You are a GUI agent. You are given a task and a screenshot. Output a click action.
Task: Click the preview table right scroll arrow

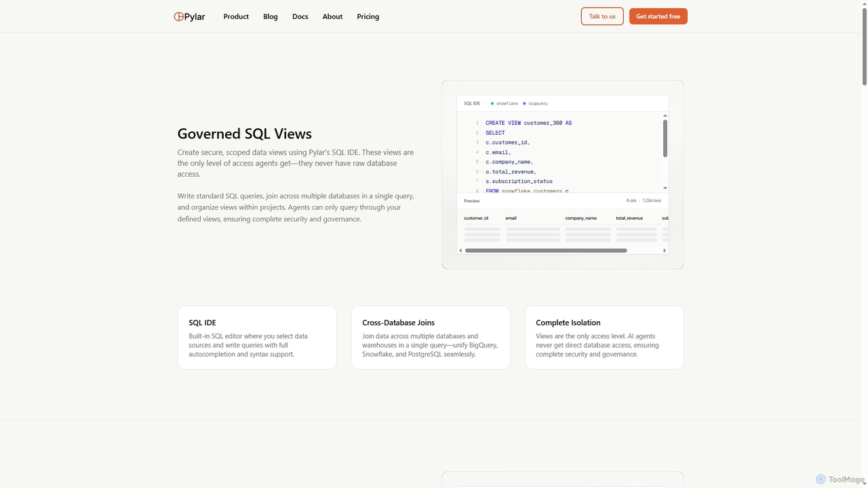[x=665, y=250]
